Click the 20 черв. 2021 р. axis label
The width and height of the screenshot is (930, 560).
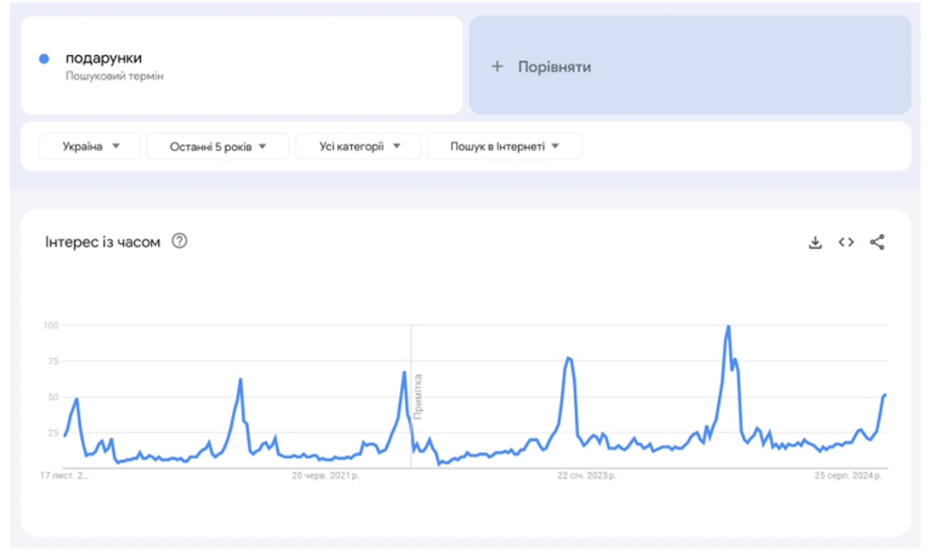point(325,476)
